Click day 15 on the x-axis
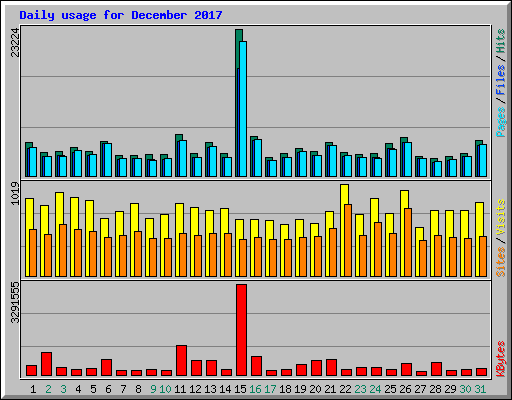Image resolution: width=512 pixels, height=400 pixels. click(x=240, y=389)
